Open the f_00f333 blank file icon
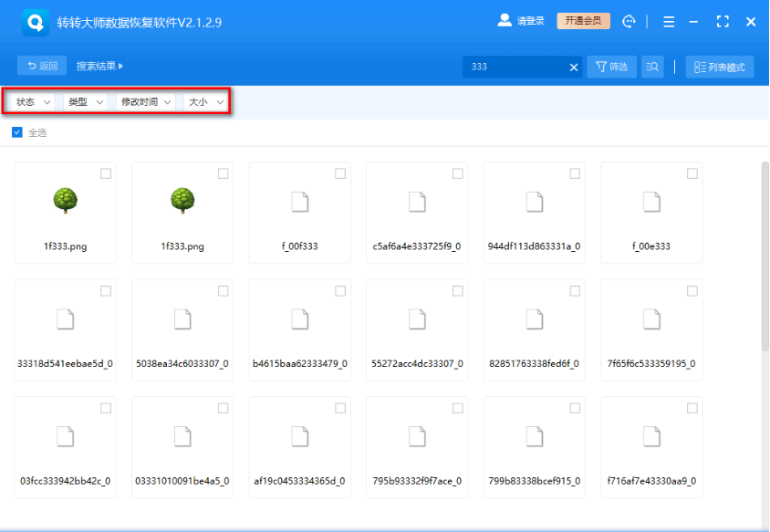The image size is (770, 532). (299, 202)
